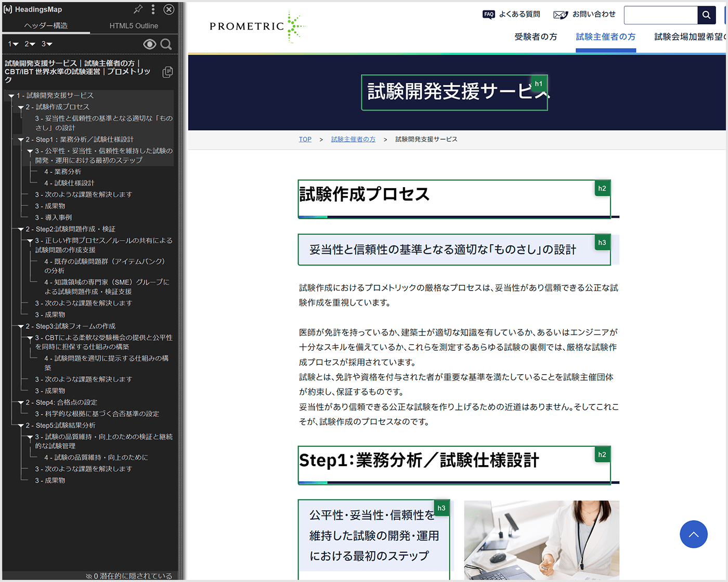Click the 0 潜在的に隠されている status entry
Screen dimensions: 728x582
pyautogui.click(x=129, y=576)
